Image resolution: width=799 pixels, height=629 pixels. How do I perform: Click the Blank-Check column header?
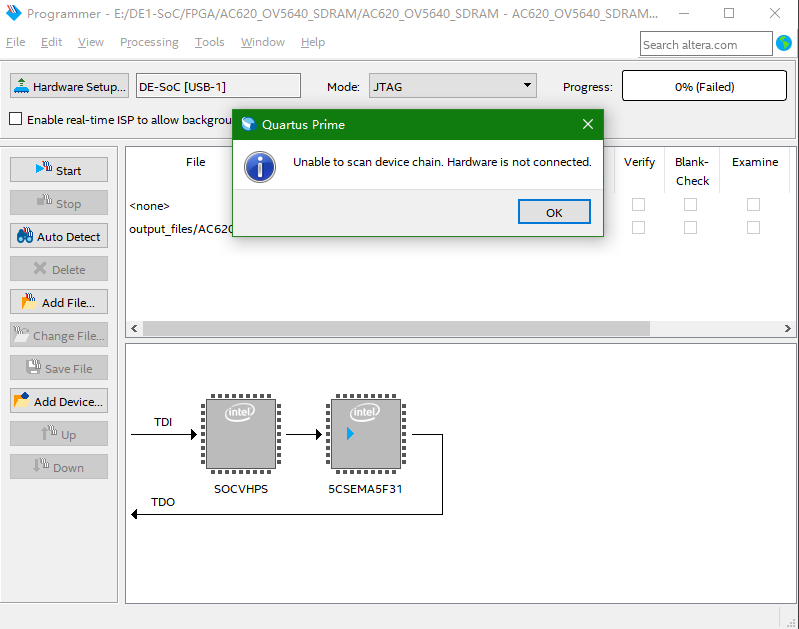click(692, 171)
